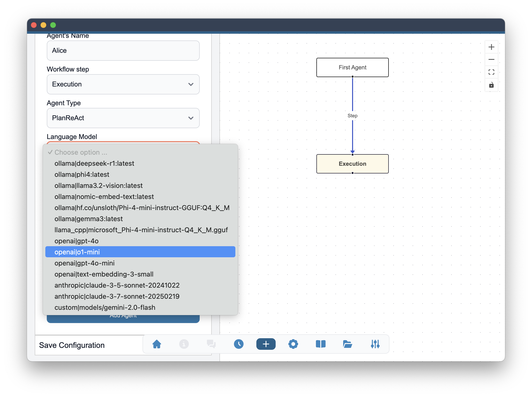
Task: Click the plus button in the bottom toolbar
Action: [x=266, y=344]
